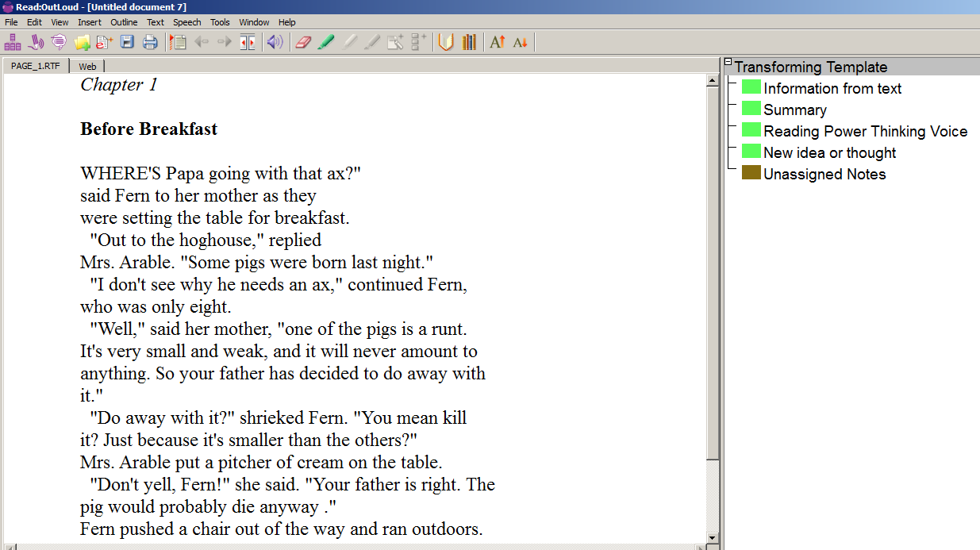Open the Text menu
Viewport: 980px width, 550px height.
pyautogui.click(x=156, y=22)
